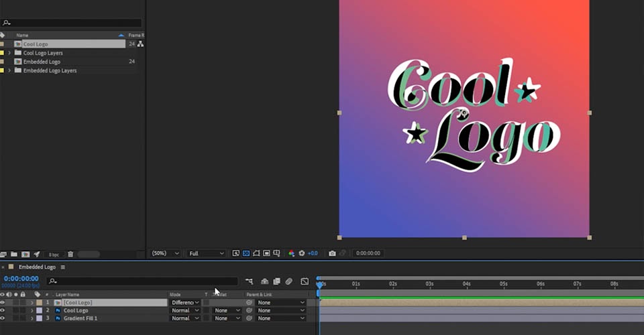644x335 pixels.
Task: Enable Frame Blending for timeline layers
Action: coord(277,281)
